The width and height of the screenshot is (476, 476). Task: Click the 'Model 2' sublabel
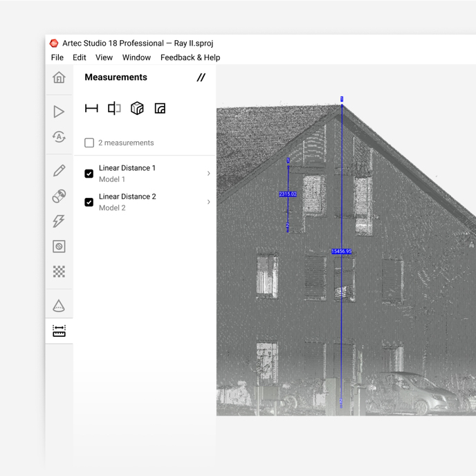click(112, 208)
